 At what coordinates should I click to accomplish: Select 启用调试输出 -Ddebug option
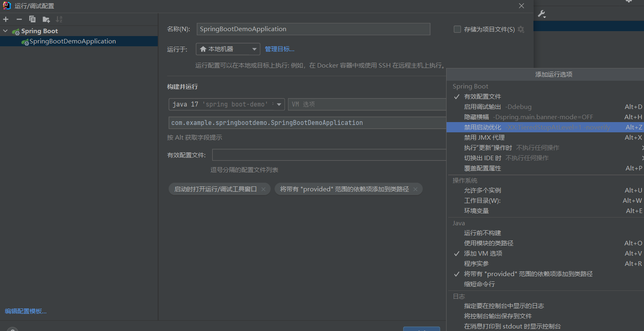545,107
